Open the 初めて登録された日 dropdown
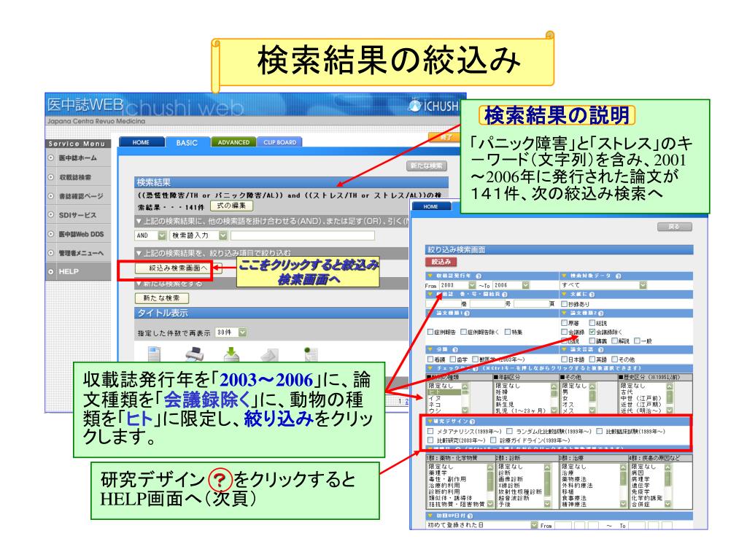The height and width of the screenshot is (560, 747). [x=481, y=525]
